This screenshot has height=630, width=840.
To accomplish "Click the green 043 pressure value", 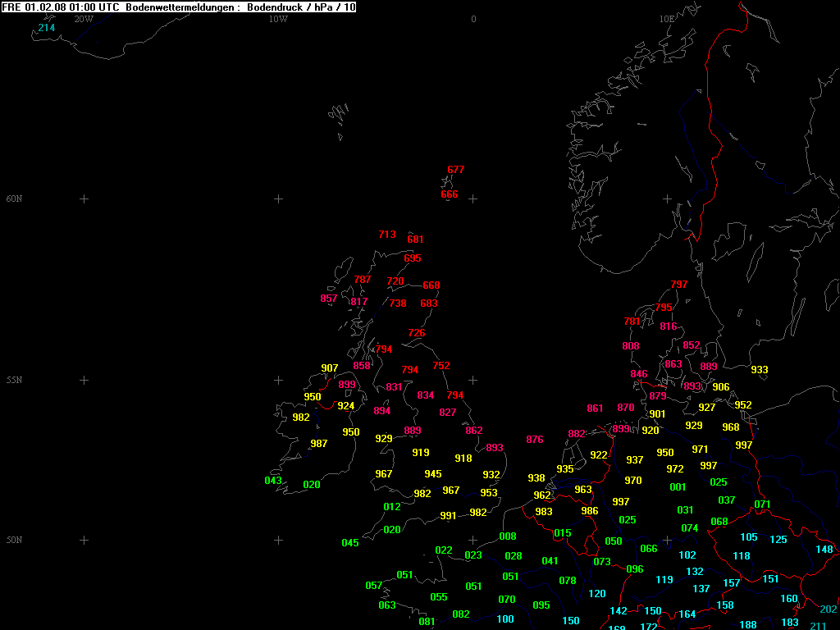I will click(273, 481).
